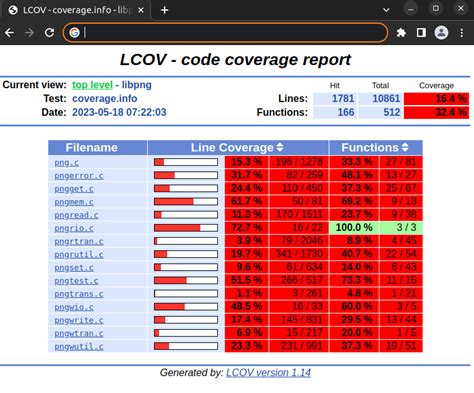Click the 16.4 % lines coverage value

coord(436,99)
